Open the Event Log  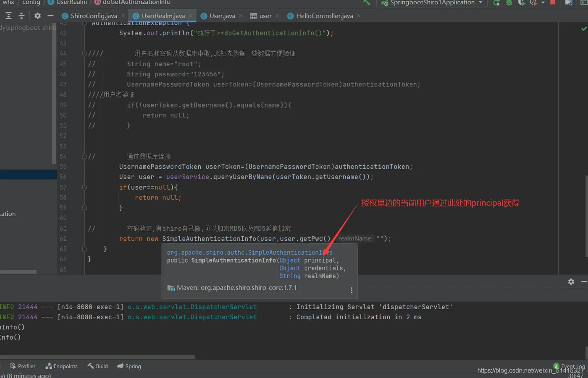[569, 366]
